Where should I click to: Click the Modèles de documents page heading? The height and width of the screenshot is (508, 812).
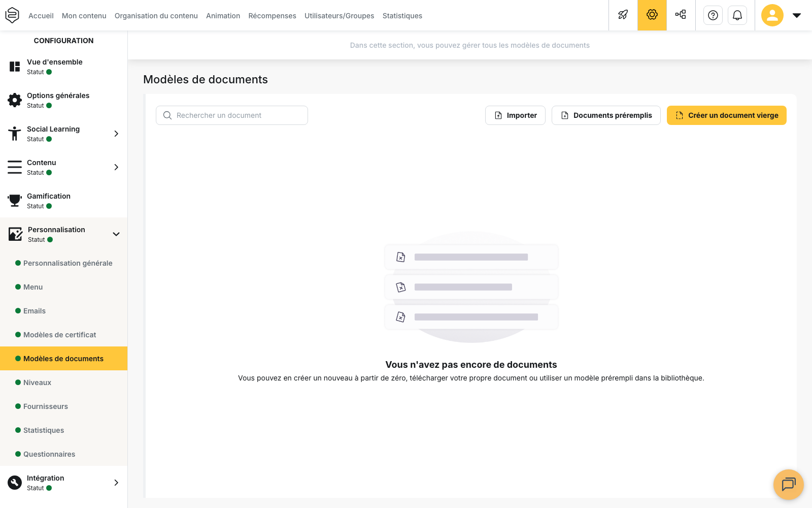coord(206,79)
